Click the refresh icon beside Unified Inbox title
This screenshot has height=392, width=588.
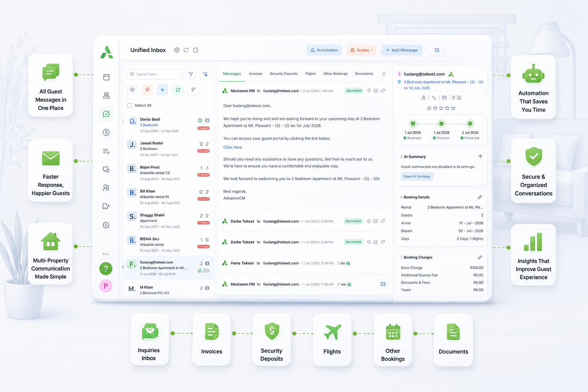pyautogui.click(x=186, y=50)
